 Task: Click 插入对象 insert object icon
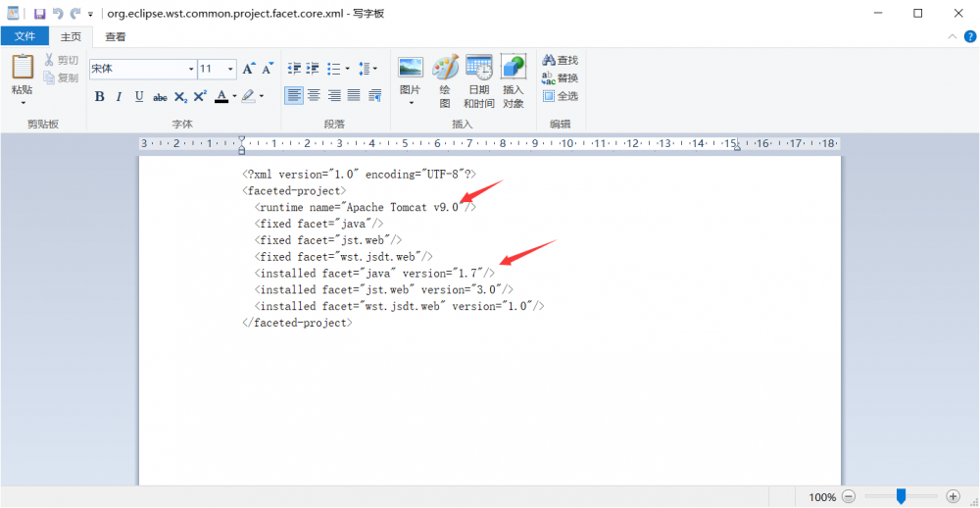point(514,81)
